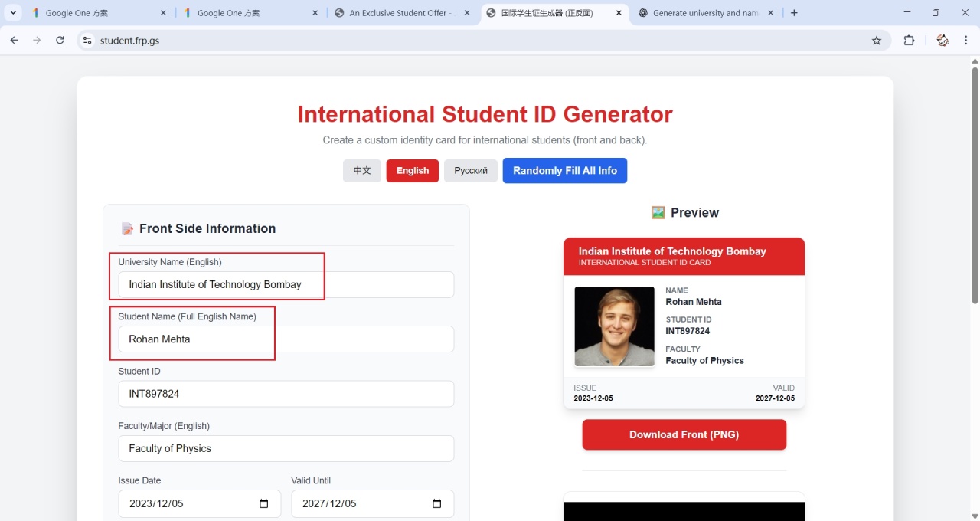Viewport: 980px width, 521px height.
Task: Click the University Name input field
Action: click(286, 284)
